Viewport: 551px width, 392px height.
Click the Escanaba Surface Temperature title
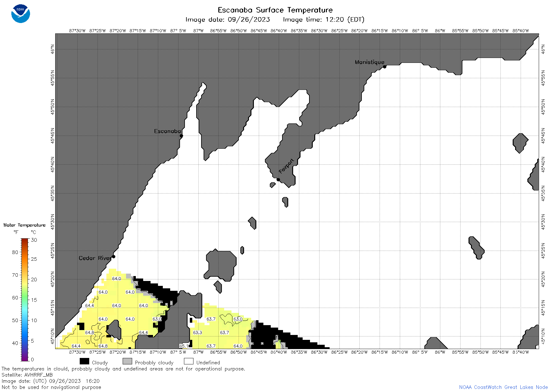click(275, 10)
